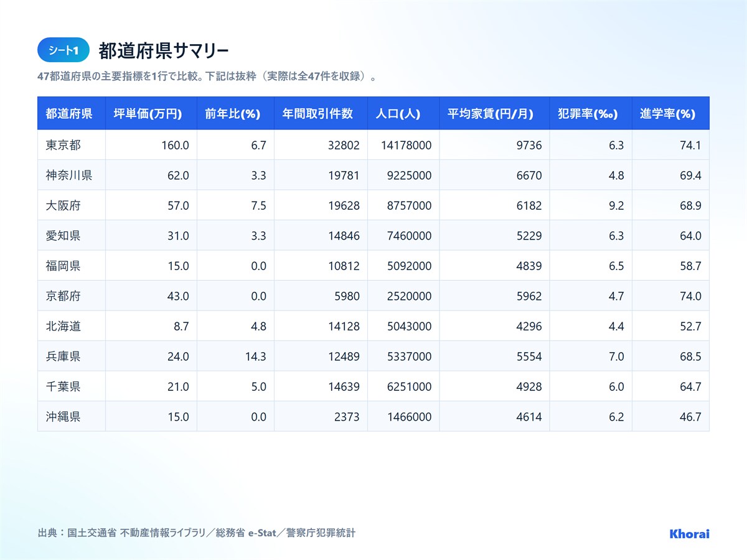Select the 都道府県 column header

pos(72,113)
